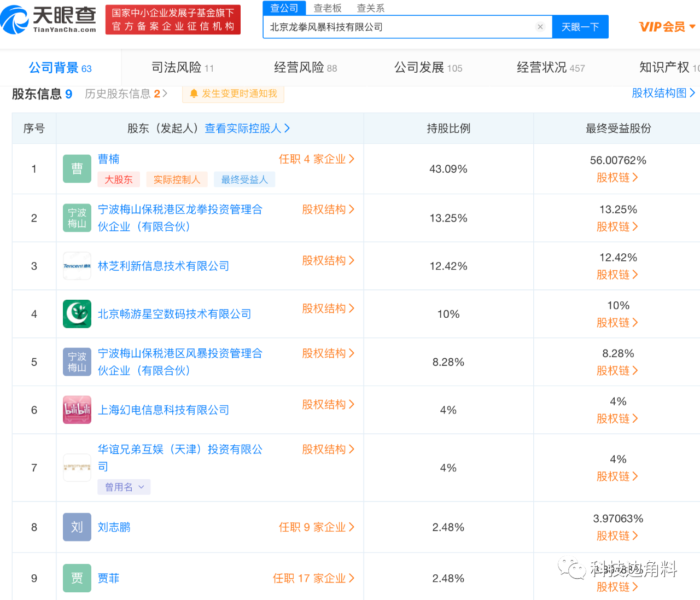Open the VIP会员 dropdown menu
The image size is (700, 600).
[x=666, y=26]
